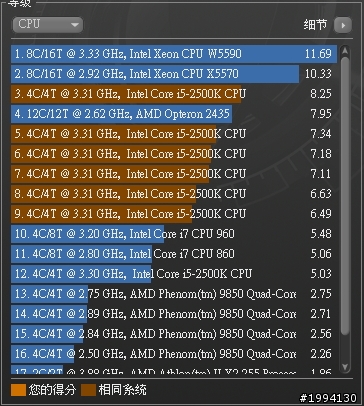Click the vertical scrollbar thumb of ranking list
Image resolution: width=364 pixels, height=406 pixels.
(x=345, y=197)
